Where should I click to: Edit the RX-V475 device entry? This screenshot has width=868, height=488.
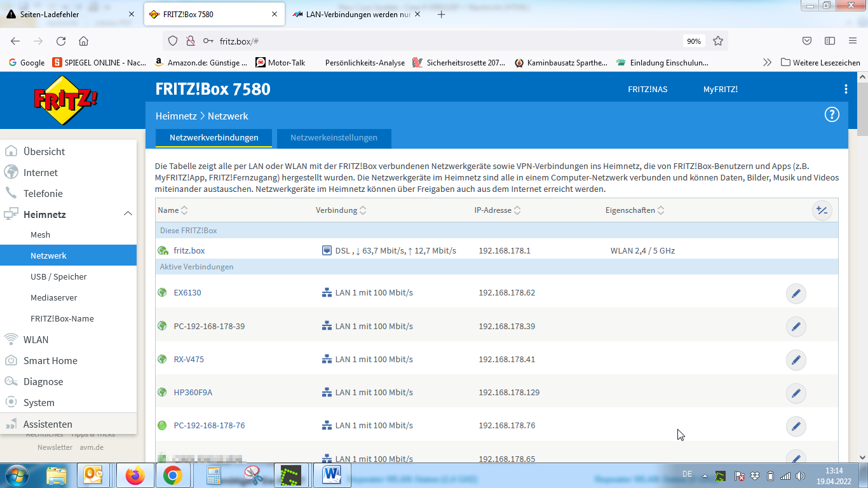(x=796, y=360)
